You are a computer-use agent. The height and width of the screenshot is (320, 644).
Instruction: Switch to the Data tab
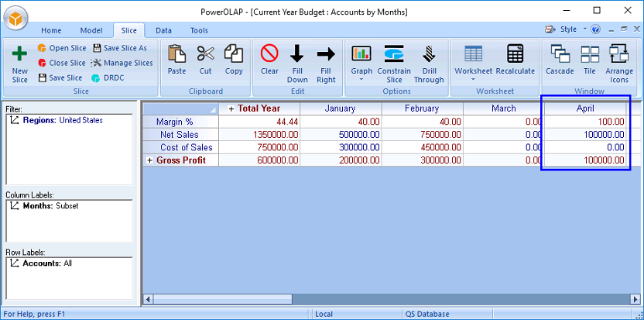pyautogui.click(x=163, y=30)
